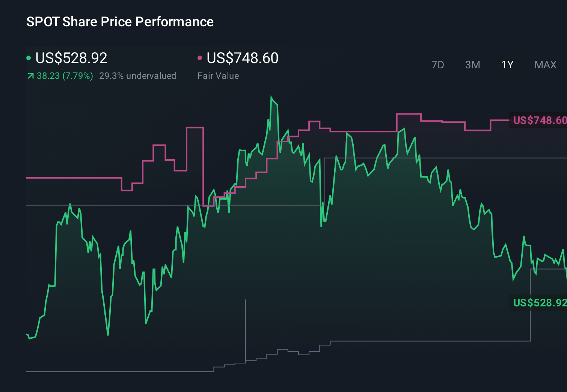Click the green upward arrow icon
Viewport: 567px width, 392px height.
tap(30, 76)
